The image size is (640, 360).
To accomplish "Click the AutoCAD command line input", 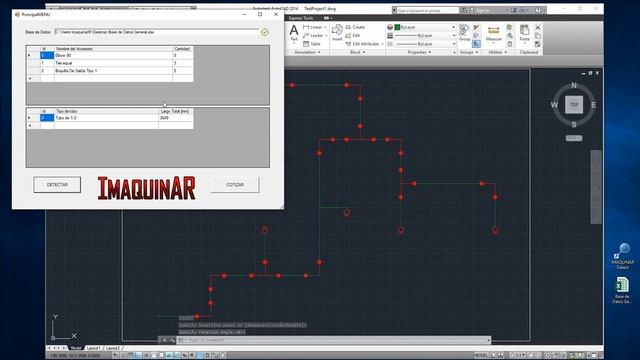I will point(333,340).
